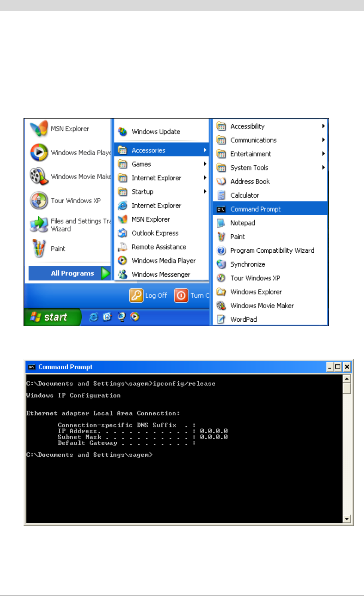Click the start button
The height and width of the screenshot is (596, 364).
pyautogui.click(x=52, y=317)
